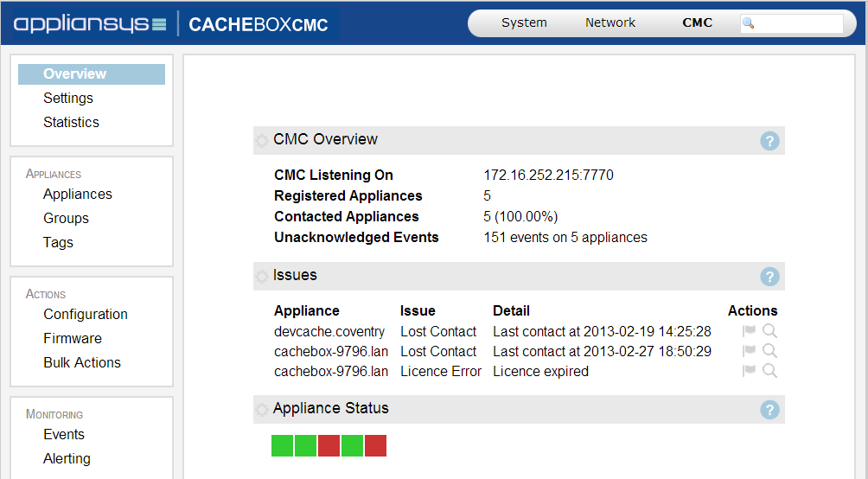Focus the header search field

(x=792, y=23)
